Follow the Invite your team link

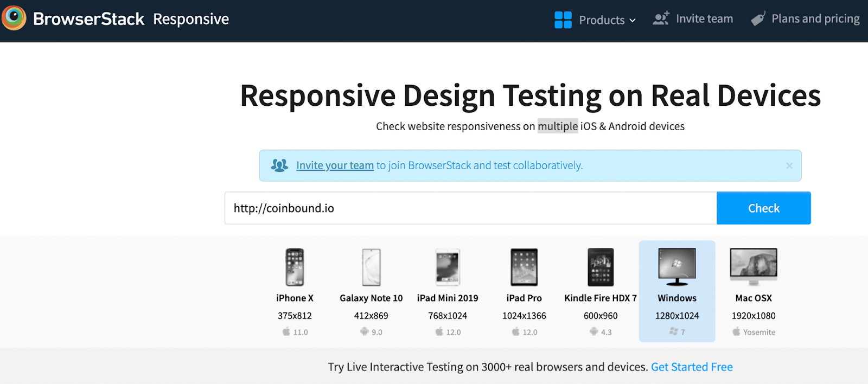(x=335, y=165)
